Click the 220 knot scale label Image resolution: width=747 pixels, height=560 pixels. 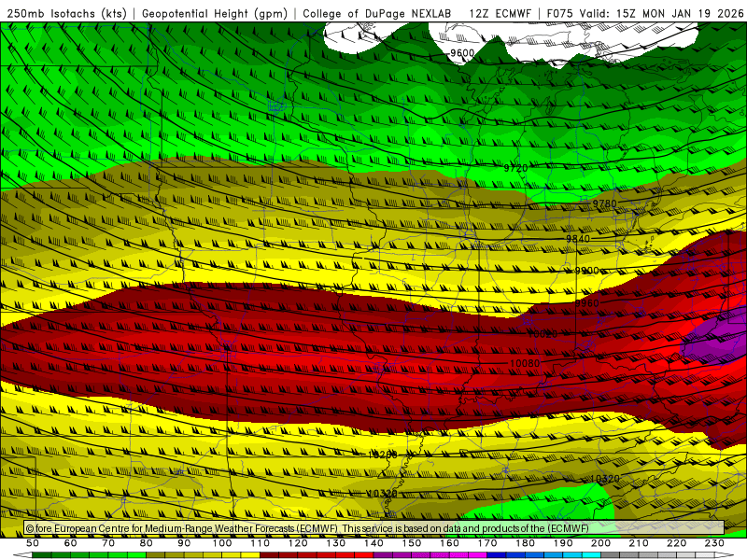click(x=676, y=543)
